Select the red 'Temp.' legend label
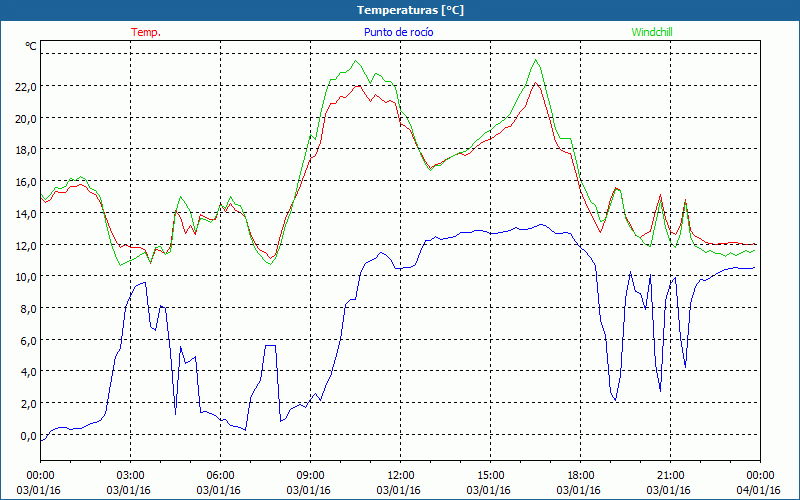 tap(146, 32)
